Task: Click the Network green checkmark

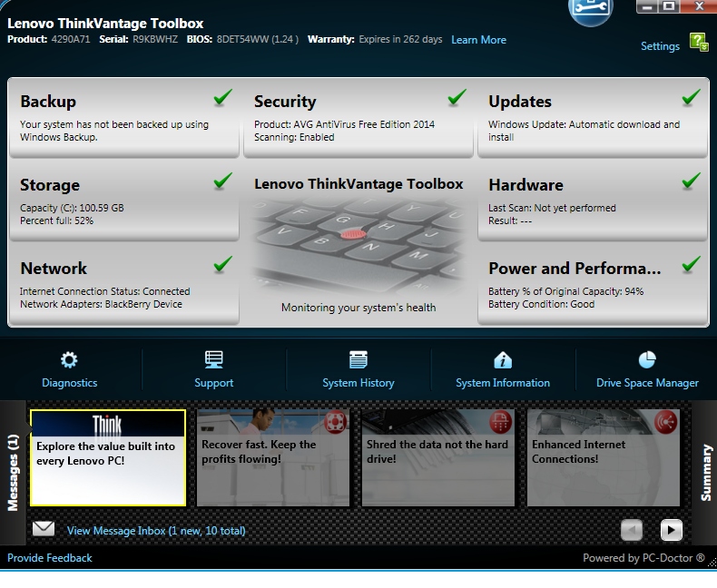Action: pyautogui.click(x=223, y=264)
